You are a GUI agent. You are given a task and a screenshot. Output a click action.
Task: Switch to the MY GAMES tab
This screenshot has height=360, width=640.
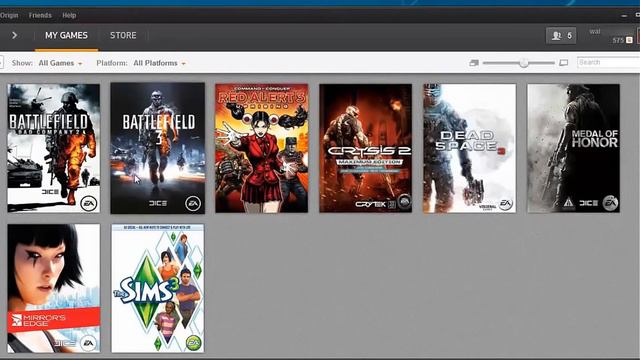tap(66, 36)
